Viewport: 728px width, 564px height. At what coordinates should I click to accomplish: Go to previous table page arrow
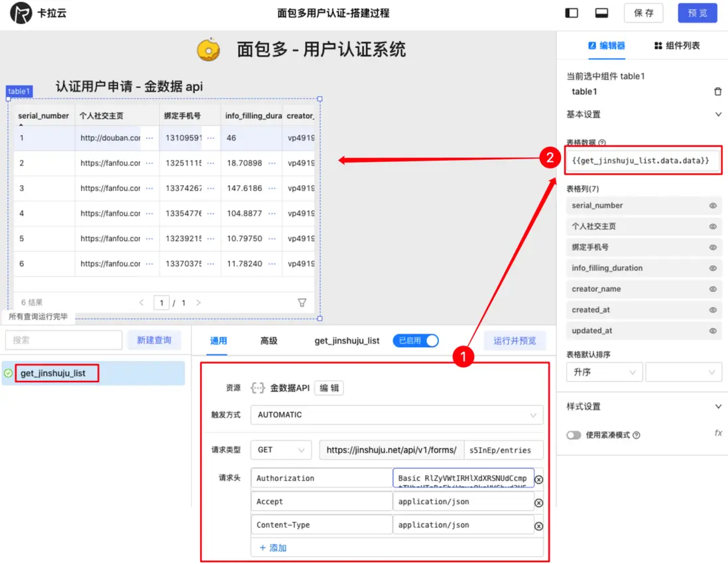[x=142, y=303]
